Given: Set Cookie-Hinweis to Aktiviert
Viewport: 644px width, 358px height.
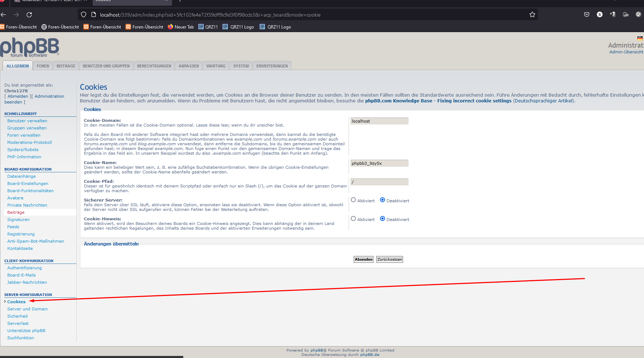Looking at the screenshot, I should (x=353, y=219).
